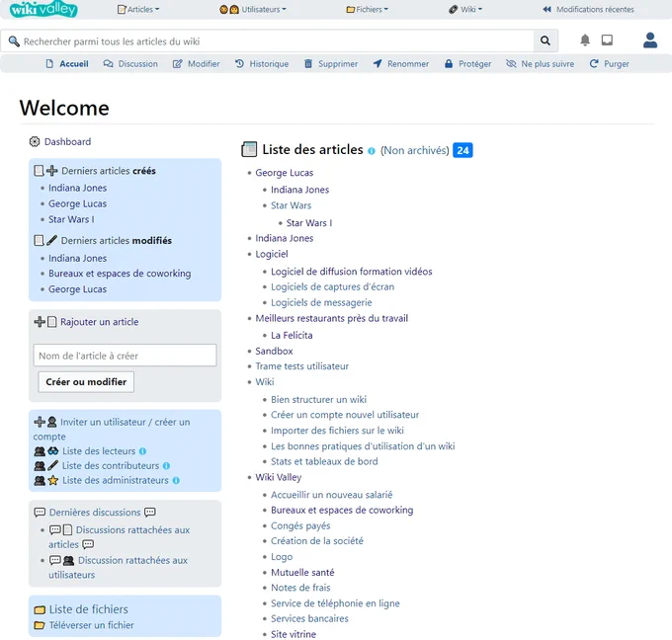The image size is (672, 640).
Task: Open the Articles dropdown menu
Action: click(x=138, y=9)
